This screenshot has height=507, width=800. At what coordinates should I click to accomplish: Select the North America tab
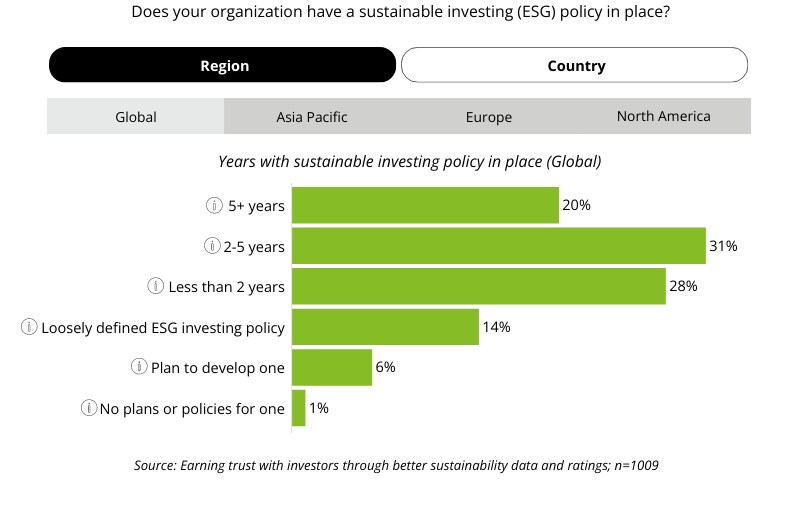pyautogui.click(x=663, y=117)
